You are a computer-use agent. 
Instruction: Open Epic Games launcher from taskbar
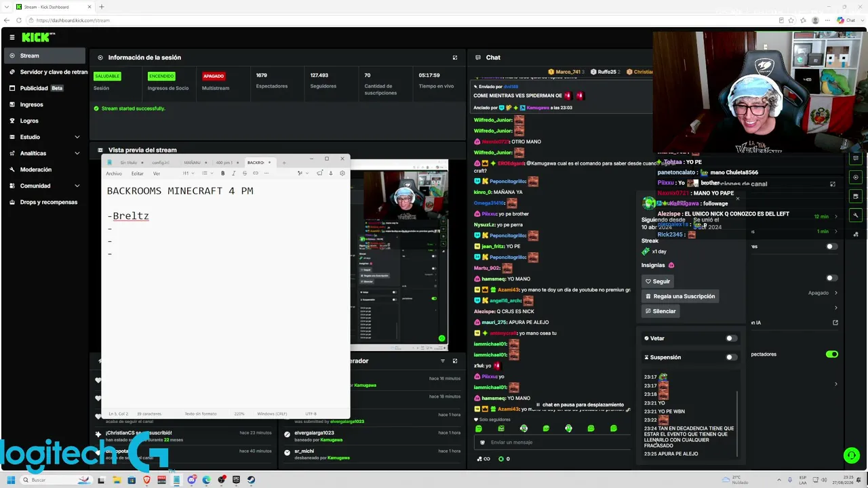pyautogui.click(x=236, y=480)
